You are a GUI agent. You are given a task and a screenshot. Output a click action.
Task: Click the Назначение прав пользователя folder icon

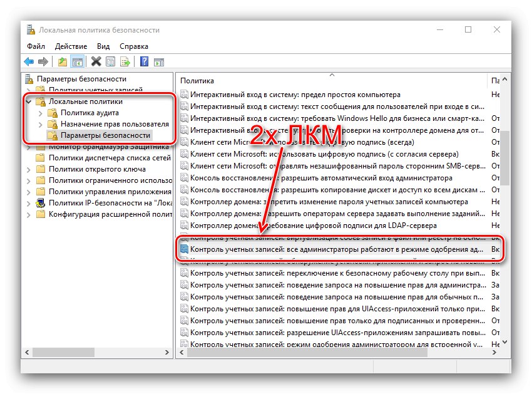click(53, 124)
